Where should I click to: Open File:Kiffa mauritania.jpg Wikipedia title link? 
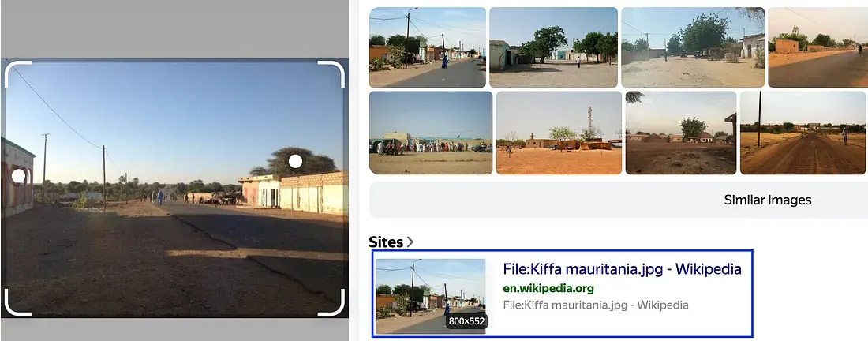tap(623, 269)
